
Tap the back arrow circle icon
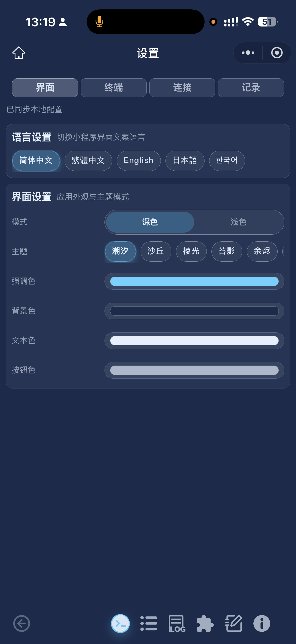pyautogui.click(x=22, y=623)
